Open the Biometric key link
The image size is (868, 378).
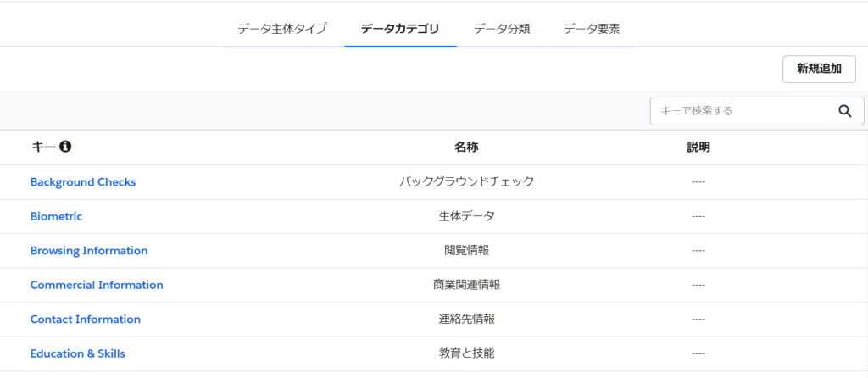click(x=56, y=216)
